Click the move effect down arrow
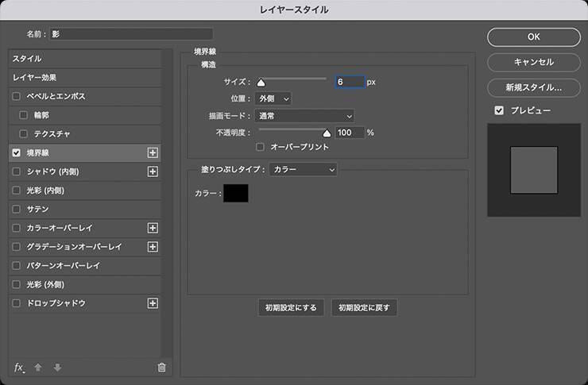 (x=56, y=368)
